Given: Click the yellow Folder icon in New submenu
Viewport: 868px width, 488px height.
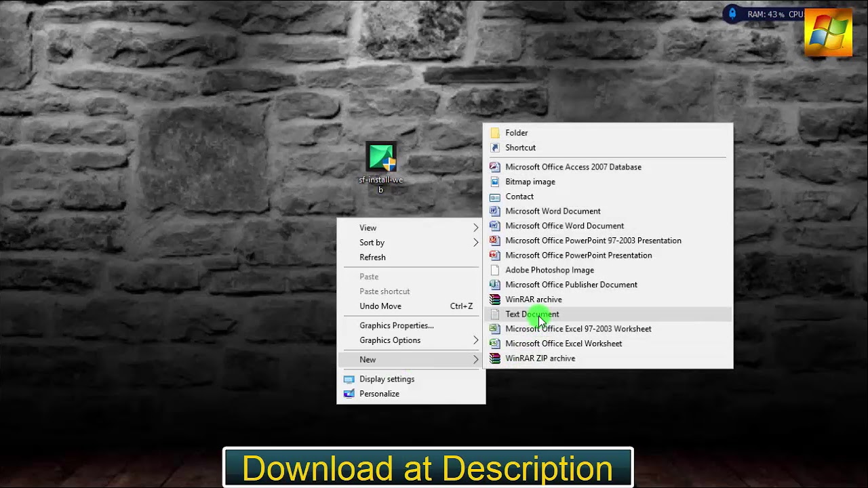Looking at the screenshot, I should (x=495, y=133).
